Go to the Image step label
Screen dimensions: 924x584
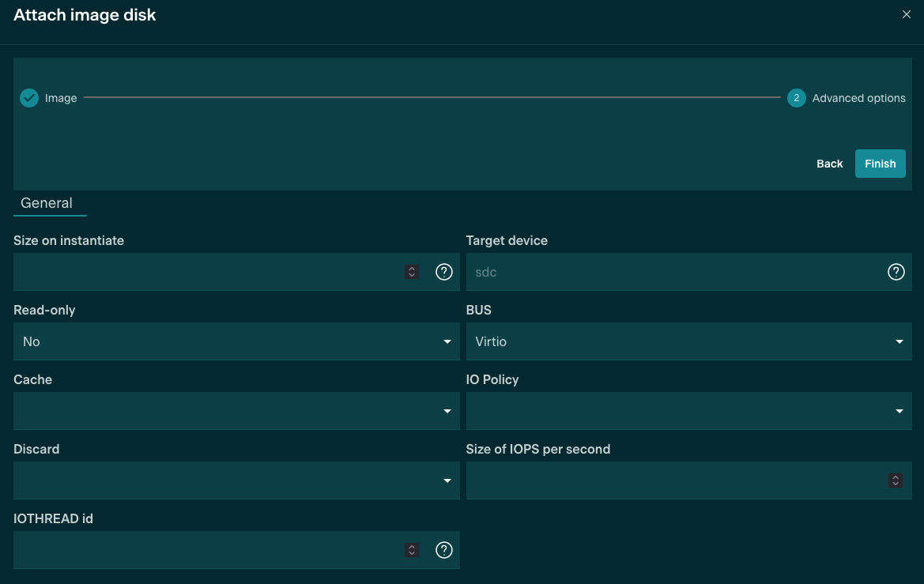coord(61,98)
